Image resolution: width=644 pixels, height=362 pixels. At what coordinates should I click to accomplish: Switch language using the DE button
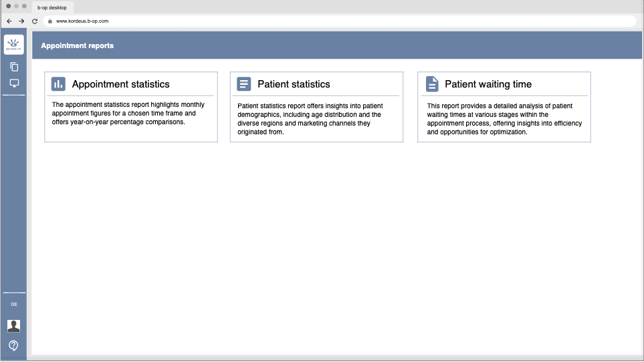tap(14, 305)
